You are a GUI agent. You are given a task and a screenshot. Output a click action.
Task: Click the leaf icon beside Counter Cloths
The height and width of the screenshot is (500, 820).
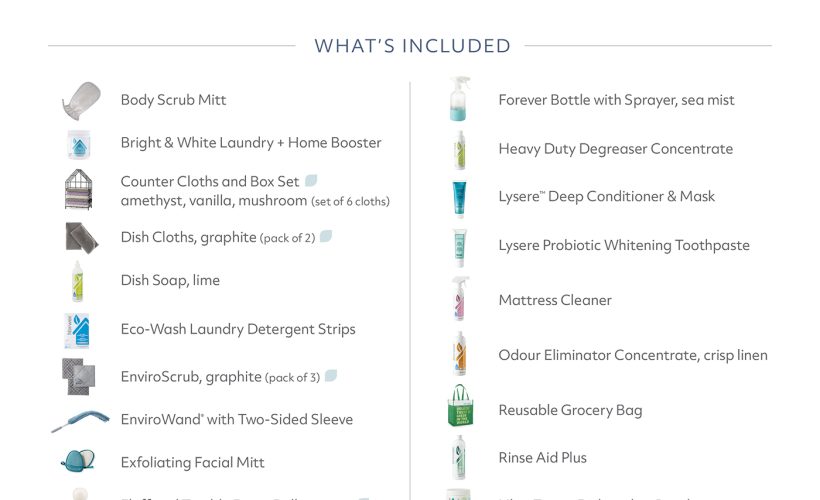(x=311, y=181)
